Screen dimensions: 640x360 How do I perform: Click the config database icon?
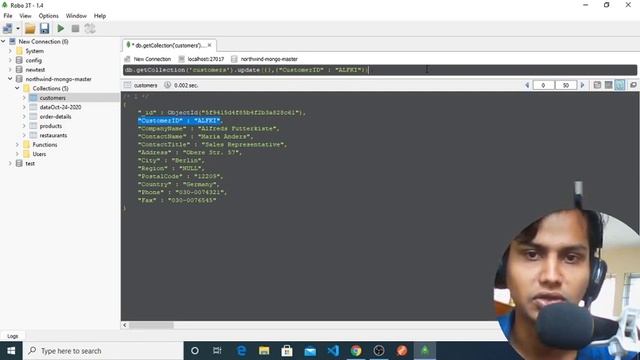[19, 60]
